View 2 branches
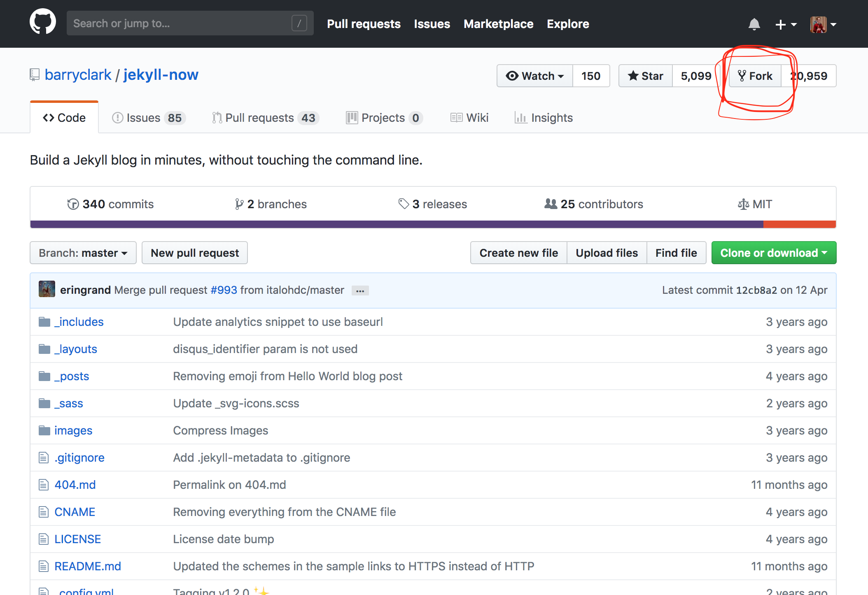This screenshot has width=868, height=595. click(271, 204)
